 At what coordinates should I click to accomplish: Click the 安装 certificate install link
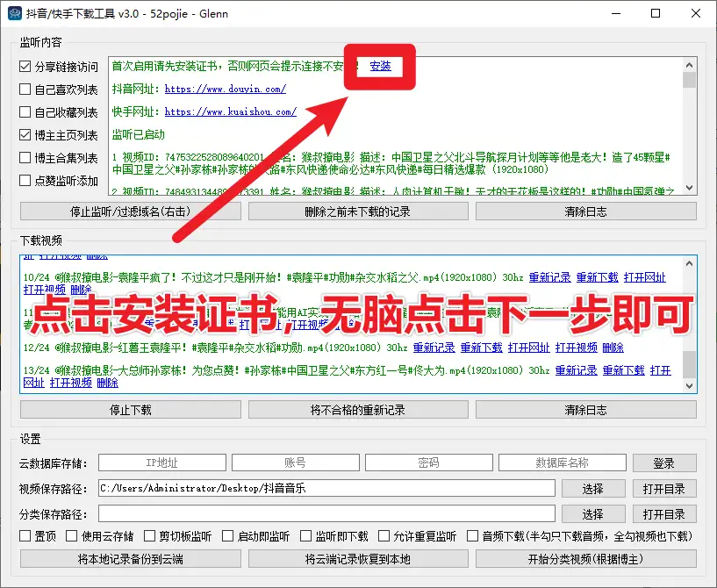coord(380,66)
